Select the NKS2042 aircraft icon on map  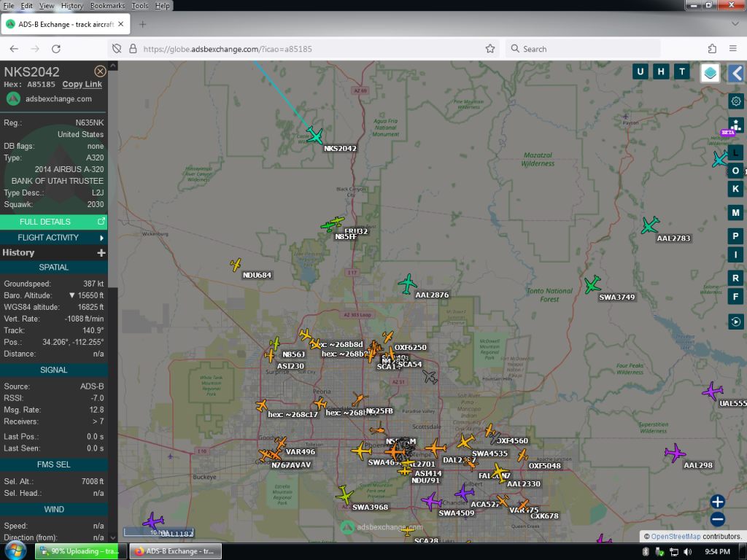[314, 135]
